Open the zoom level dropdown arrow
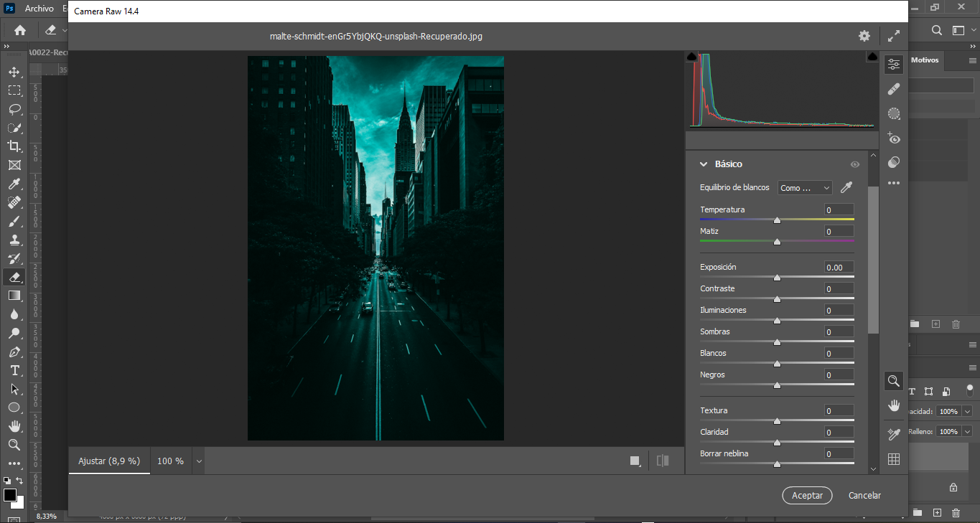This screenshot has height=523, width=980. (x=199, y=461)
